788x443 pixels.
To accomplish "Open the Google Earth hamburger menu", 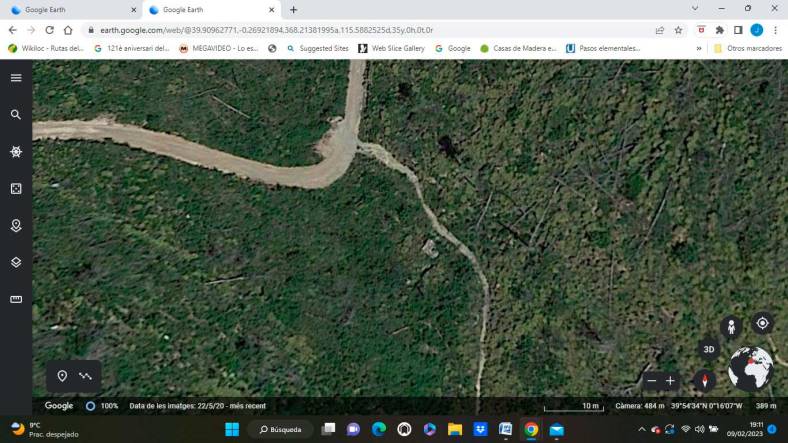I will 16,78.
